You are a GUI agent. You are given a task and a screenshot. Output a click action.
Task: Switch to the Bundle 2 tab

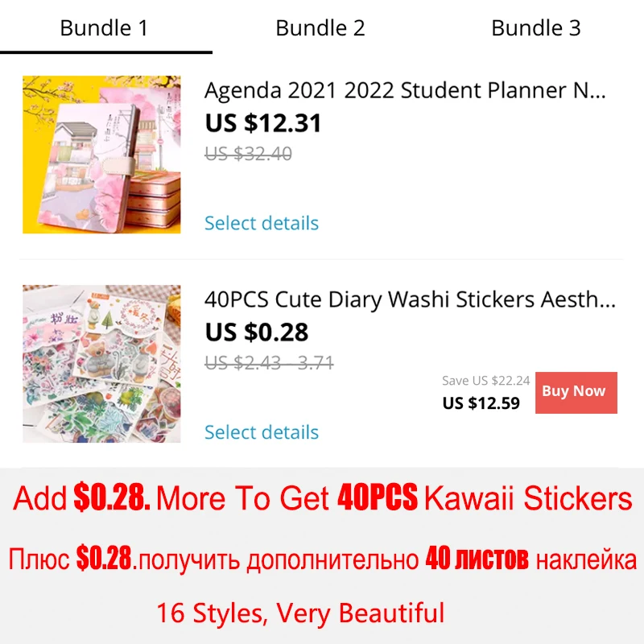point(320,28)
